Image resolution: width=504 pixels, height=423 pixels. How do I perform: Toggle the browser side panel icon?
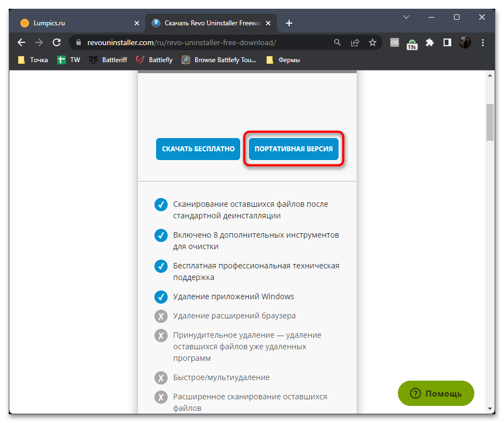(x=447, y=42)
